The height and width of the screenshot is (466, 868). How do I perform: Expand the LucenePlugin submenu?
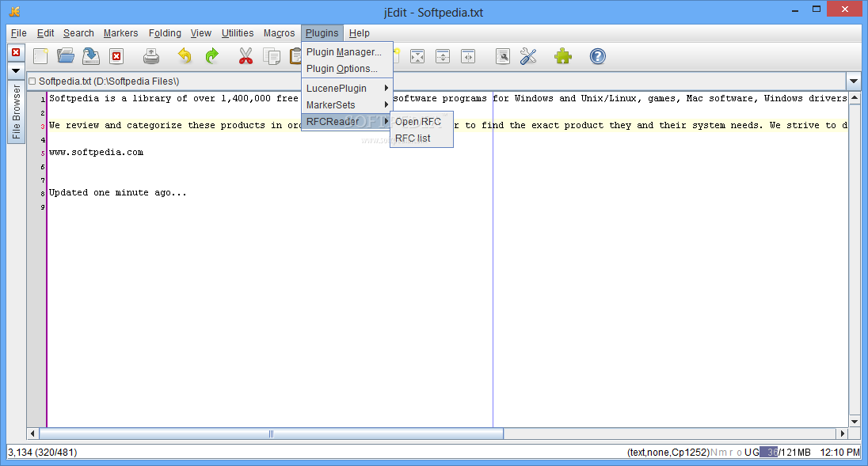[347, 89]
